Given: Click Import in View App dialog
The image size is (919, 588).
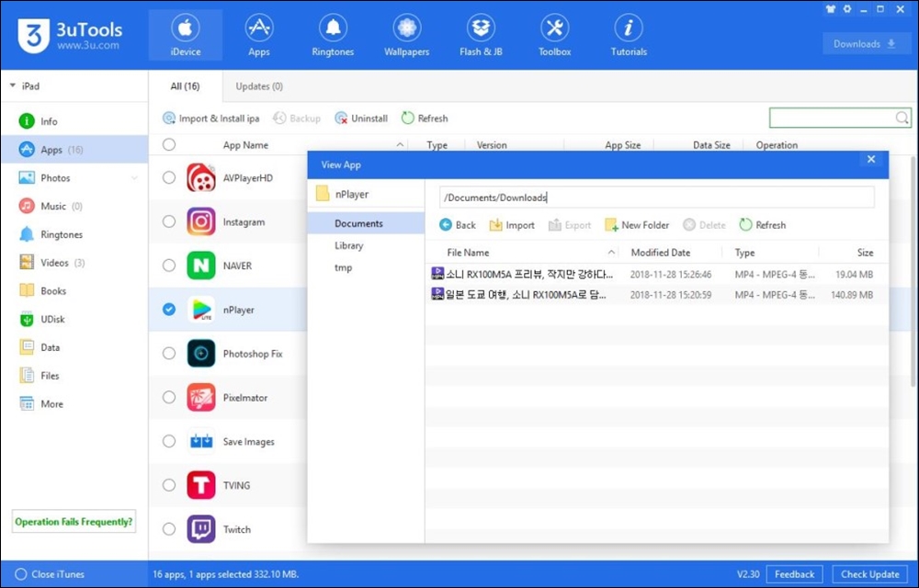Looking at the screenshot, I should [x=512, y=225].
